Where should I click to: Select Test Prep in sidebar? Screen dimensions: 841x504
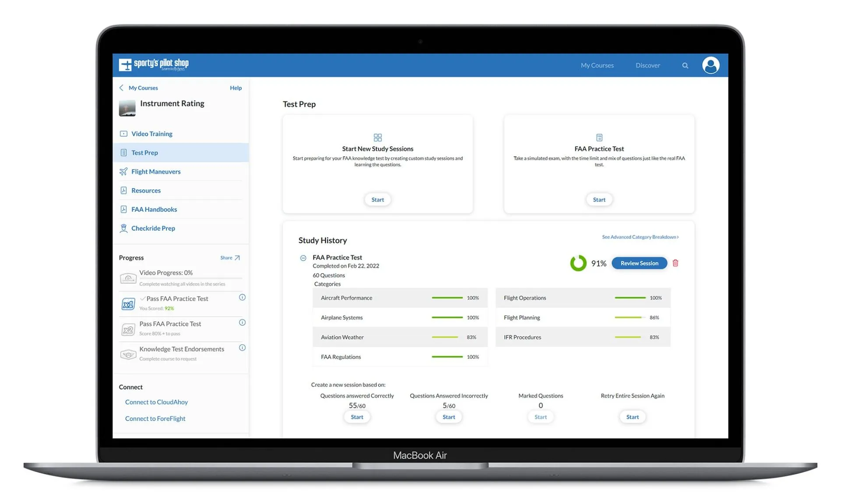click(181, 152)
